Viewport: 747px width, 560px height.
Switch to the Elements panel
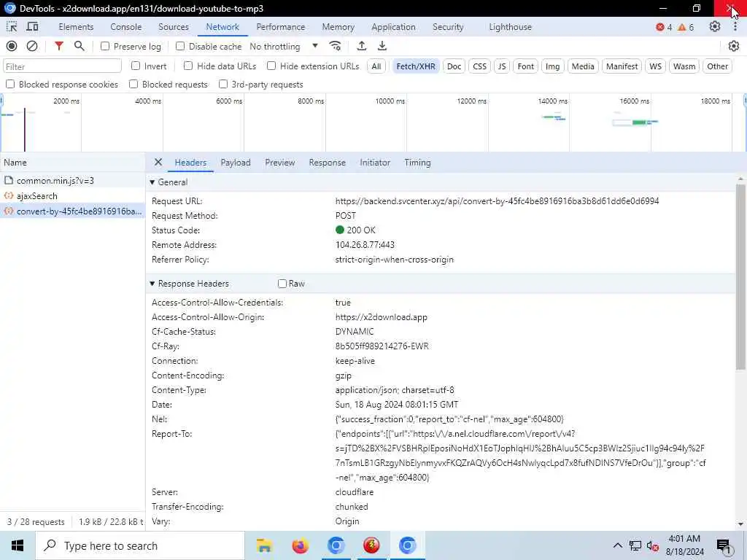(76, 27)
